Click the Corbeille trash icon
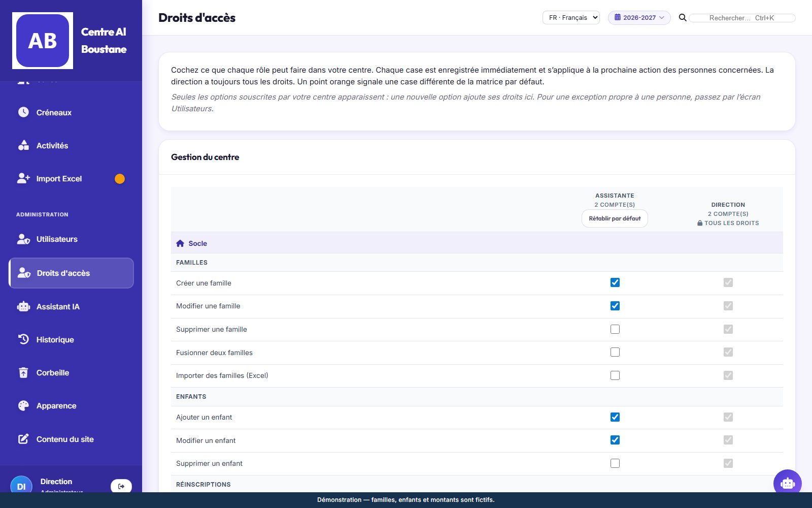The image size is (812, 508). 23,372
